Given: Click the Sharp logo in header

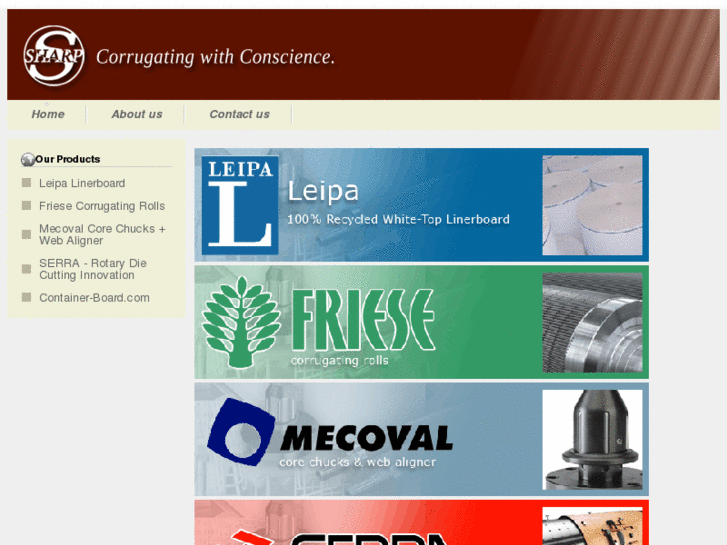Looking at the screenshot, I should (54, 56).
